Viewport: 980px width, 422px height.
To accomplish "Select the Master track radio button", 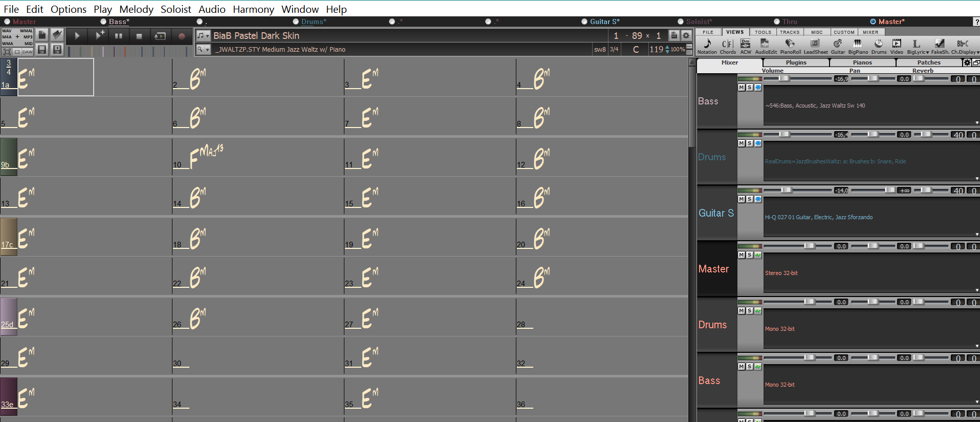I will click(x=7, y=22).
